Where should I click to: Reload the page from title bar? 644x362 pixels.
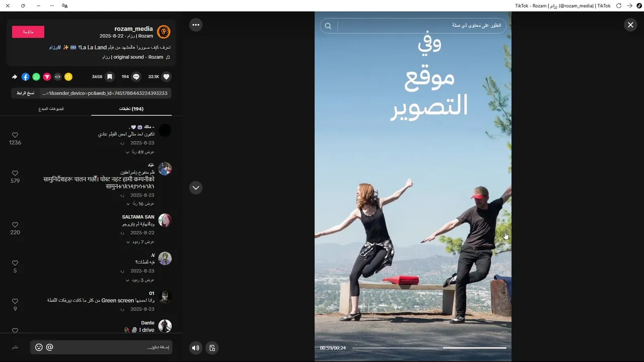coord(619,6)
